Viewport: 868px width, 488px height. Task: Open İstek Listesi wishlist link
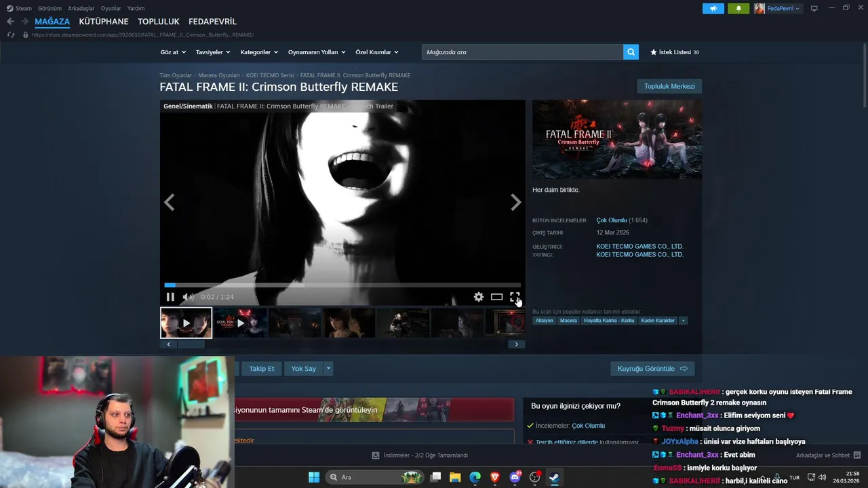pyautogui.click(x=675, y=52)
